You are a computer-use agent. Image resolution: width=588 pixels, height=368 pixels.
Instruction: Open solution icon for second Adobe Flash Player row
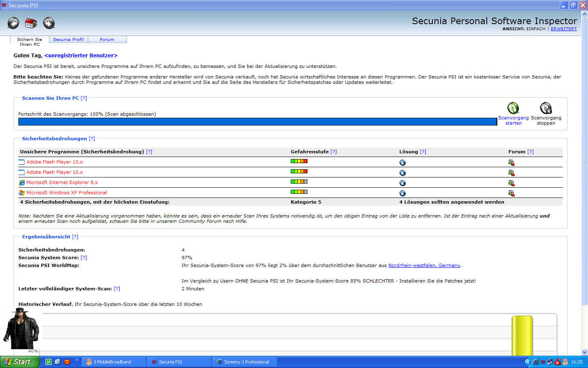click(x=403, y=173)
